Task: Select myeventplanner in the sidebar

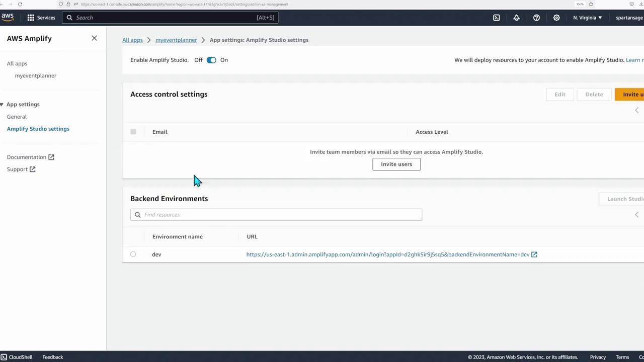Action: pyautogui.click(x=36, y=76)
